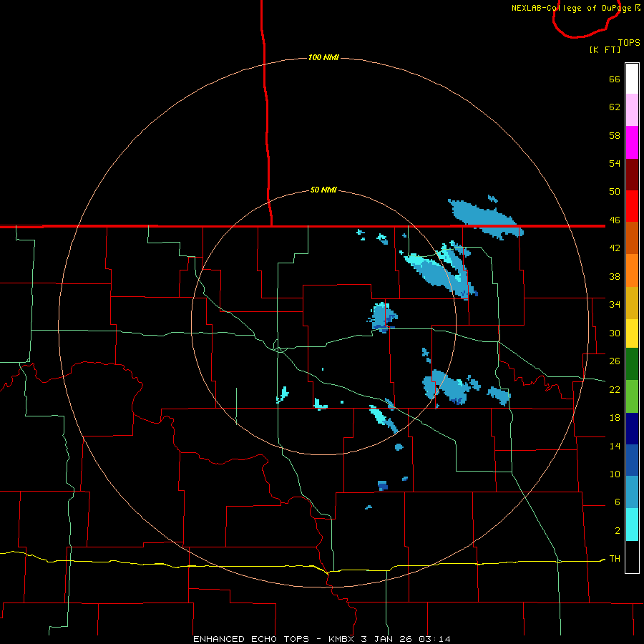The height and width of the screenshot is (644, 644).
Task: Click the bright red legend swatch
Action: 632,206
